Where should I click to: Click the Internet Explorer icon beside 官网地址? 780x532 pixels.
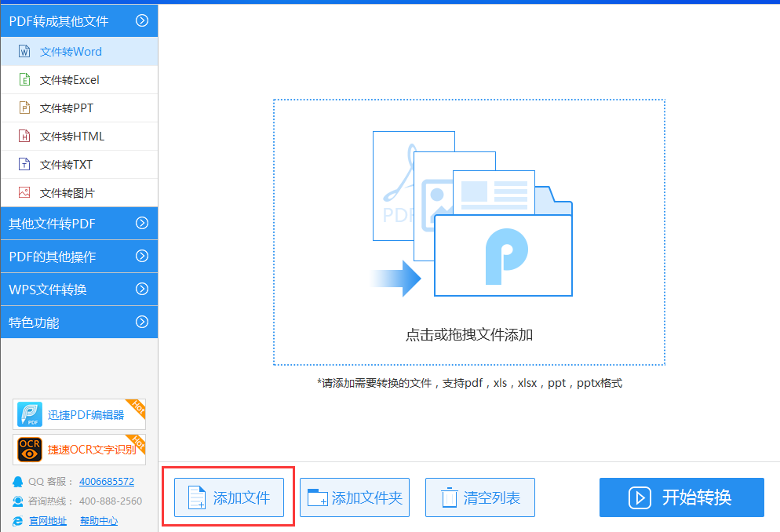click(x=18, y=520)
